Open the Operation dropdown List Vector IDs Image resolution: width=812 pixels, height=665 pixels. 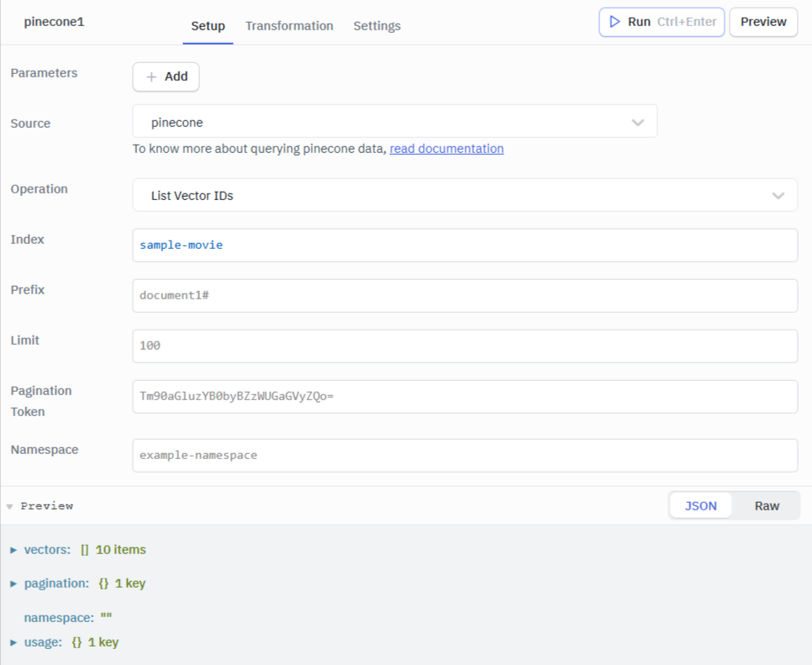pos(465,195)
